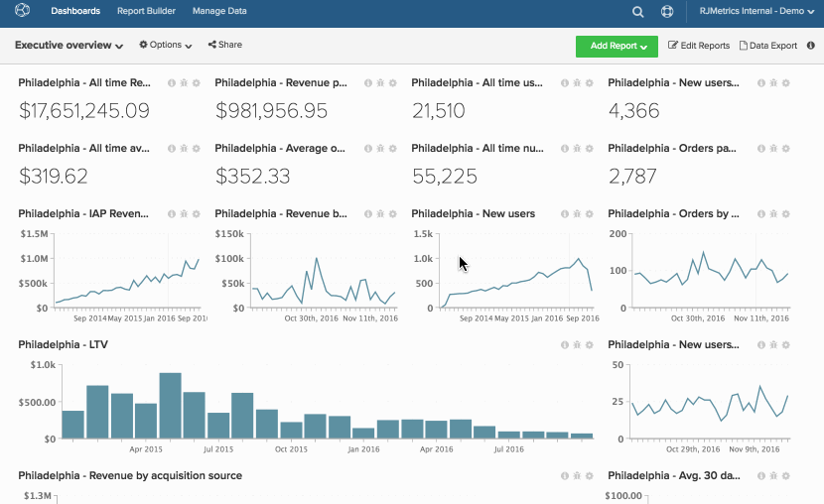Screen dimensions: 824x504
Task: Open gear settings for All time users report
Action: [x=590, y=82]
